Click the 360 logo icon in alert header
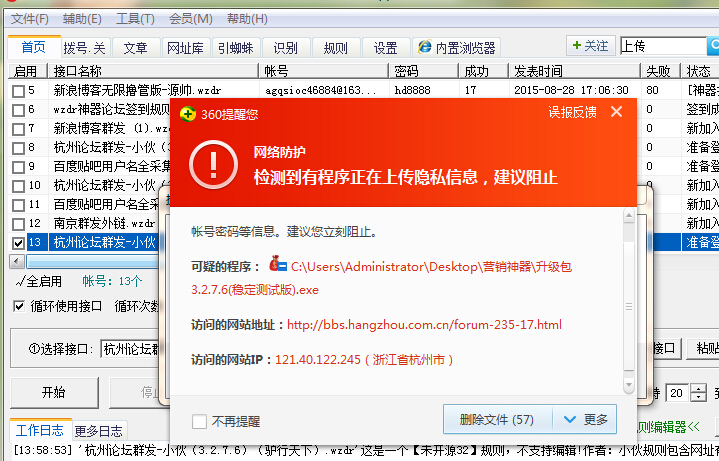 [188, 114]
